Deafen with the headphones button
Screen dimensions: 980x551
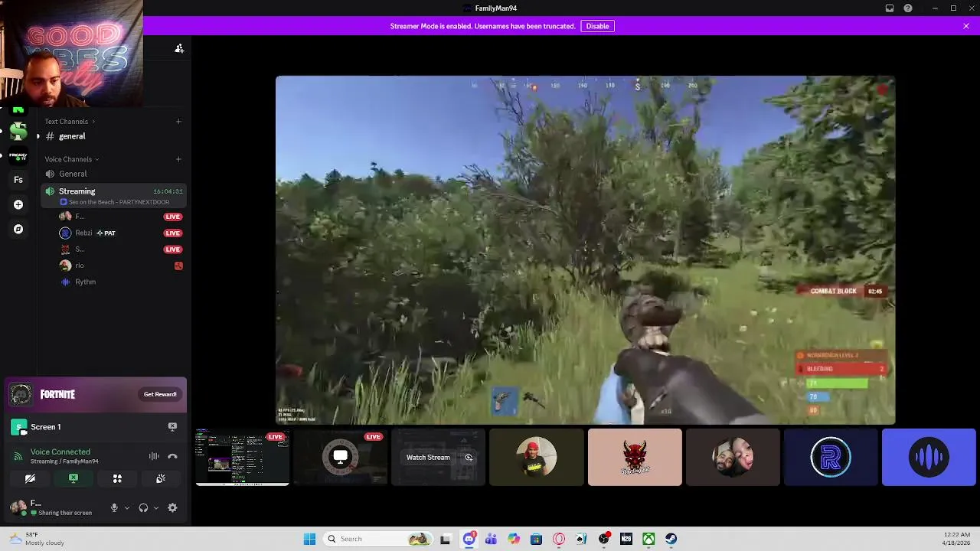coord(143,507)
